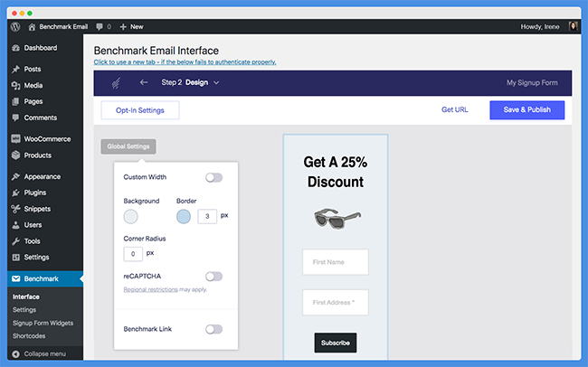Select the 'Get A 25% Discount' heading
Image resolution: width=588 pixels, height=367 pixels.
point(336,172)
